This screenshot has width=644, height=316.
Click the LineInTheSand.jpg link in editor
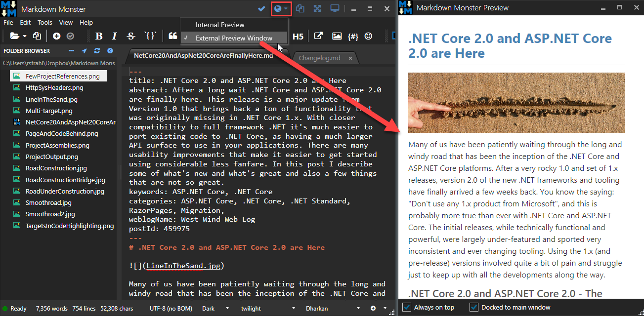pyautogui.click(x=182, y=266)
